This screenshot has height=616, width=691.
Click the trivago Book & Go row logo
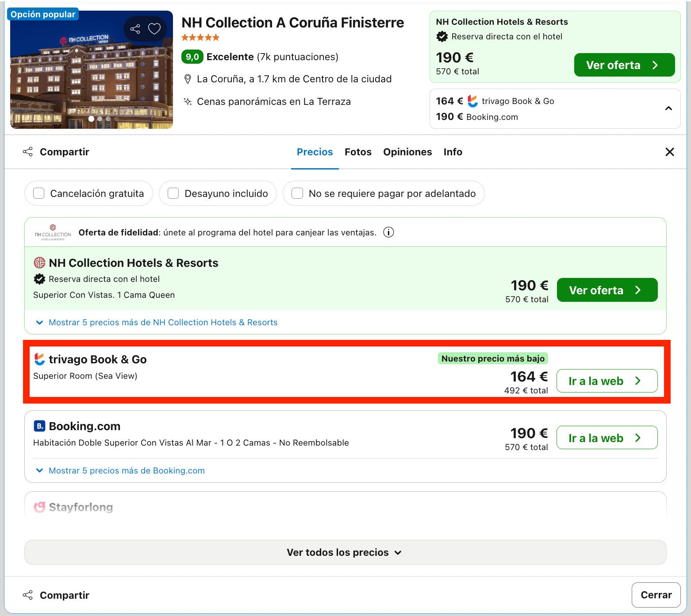39,359
